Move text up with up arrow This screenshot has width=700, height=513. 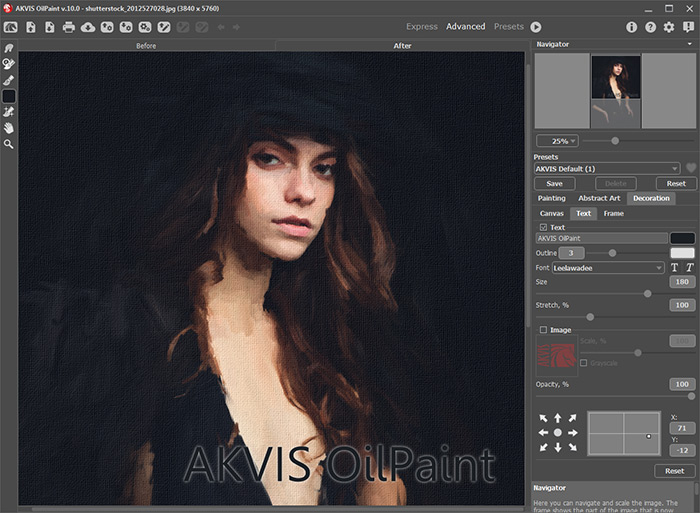558,418
